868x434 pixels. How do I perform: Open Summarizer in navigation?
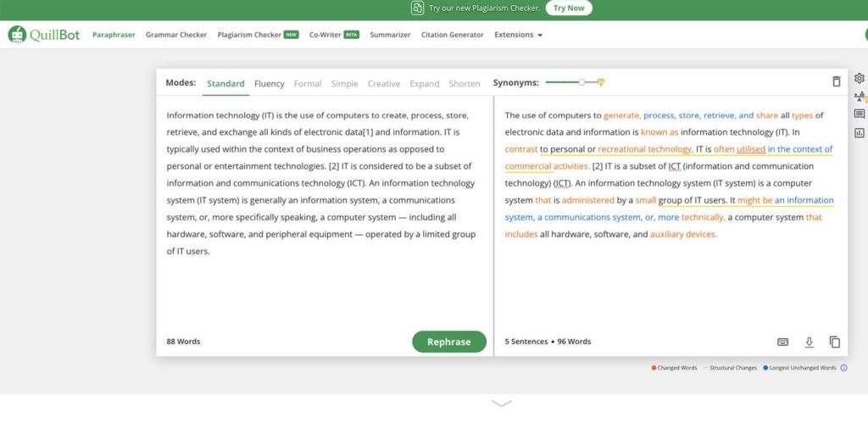(390, 35)
